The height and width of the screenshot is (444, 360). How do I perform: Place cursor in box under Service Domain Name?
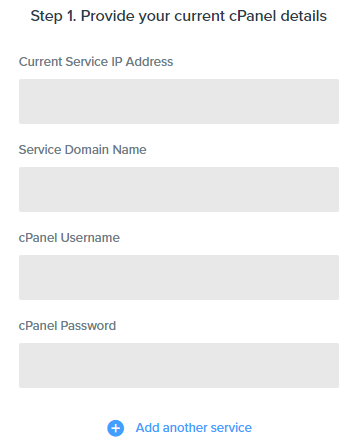(179, 189)
